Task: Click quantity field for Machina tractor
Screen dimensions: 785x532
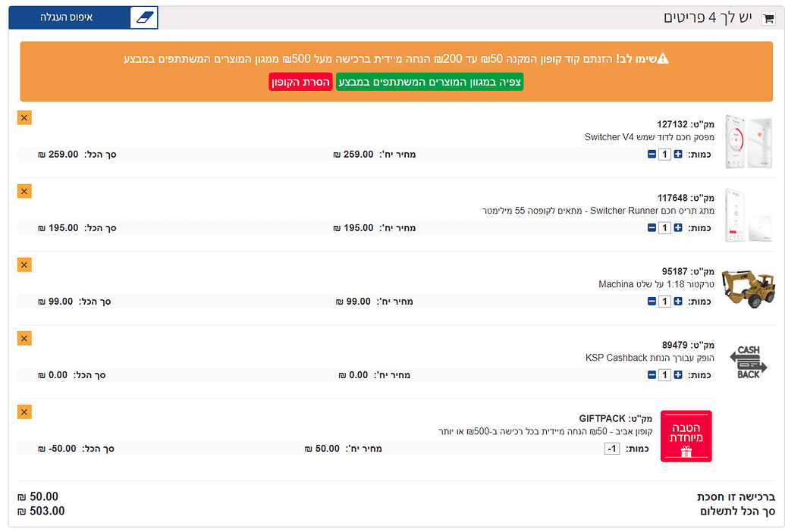Action: click(x=665, y=302)
